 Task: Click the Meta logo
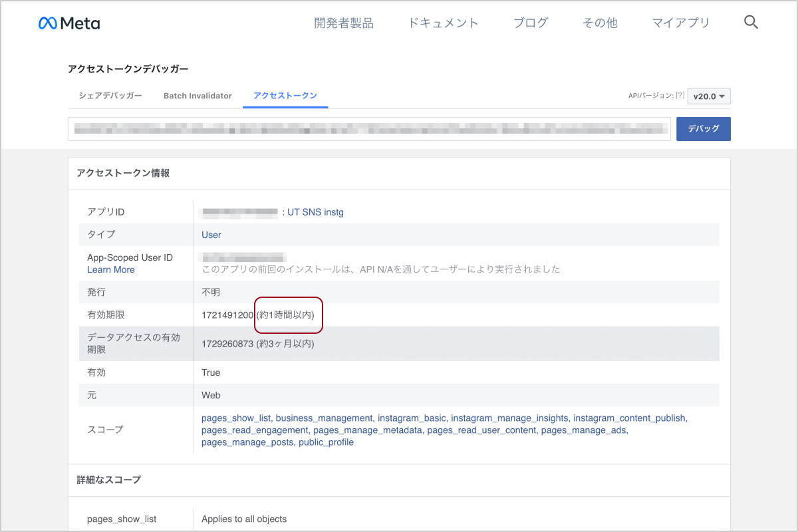point(69,23)
